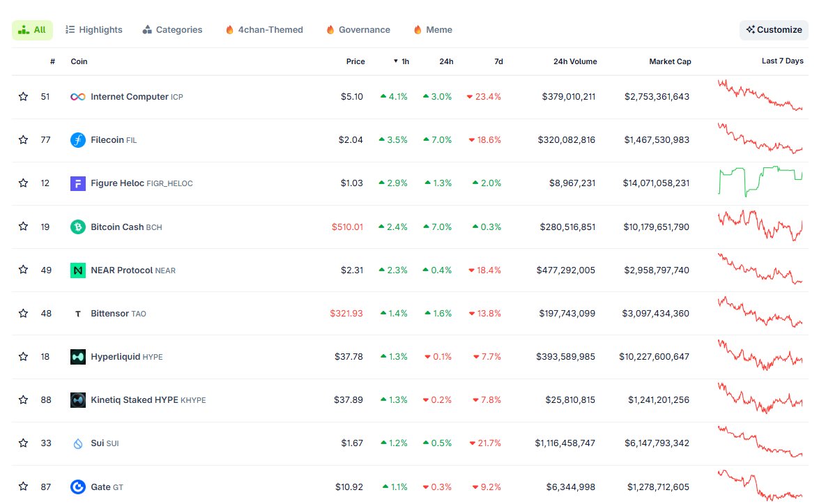This screenshot has height=504, width=826.
Task: Open the Gate 7-day sparkline chart
Action: click(x=760, y=484)
